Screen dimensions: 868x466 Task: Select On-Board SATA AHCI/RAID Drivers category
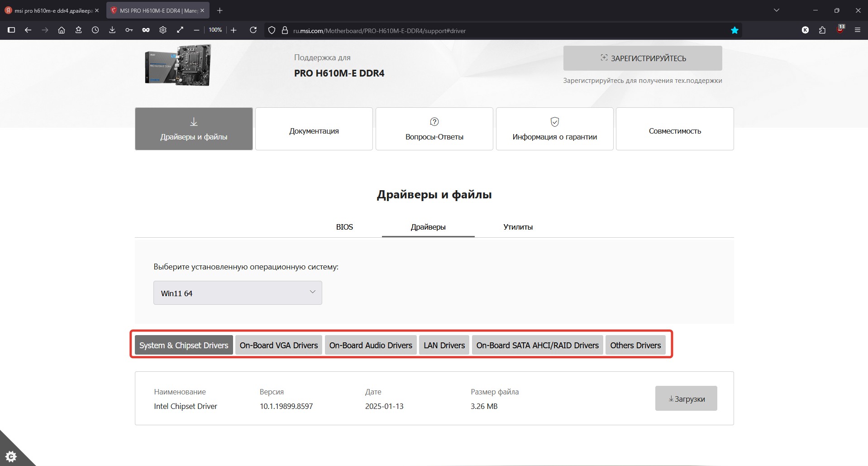[x=537, y=345]
